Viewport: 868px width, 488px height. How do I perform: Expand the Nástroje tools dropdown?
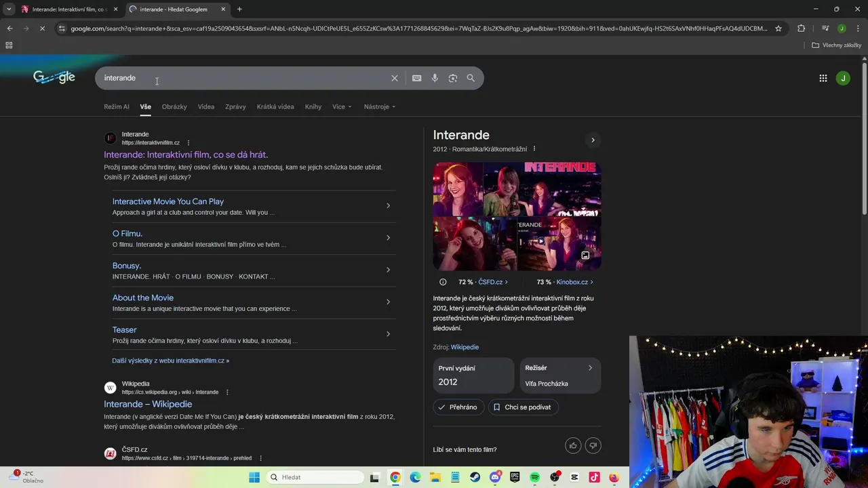click(380, 106)
